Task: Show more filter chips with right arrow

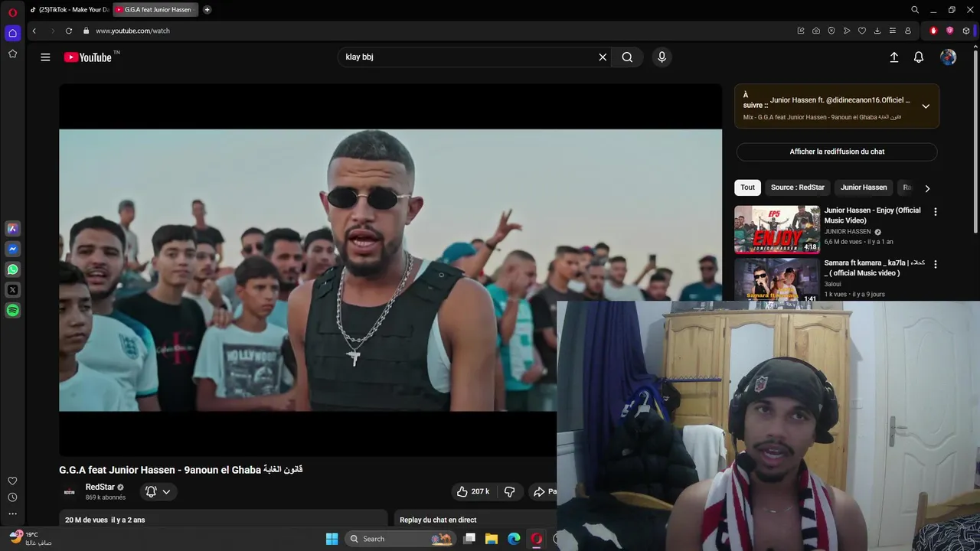Action: (x=927, y=188)
